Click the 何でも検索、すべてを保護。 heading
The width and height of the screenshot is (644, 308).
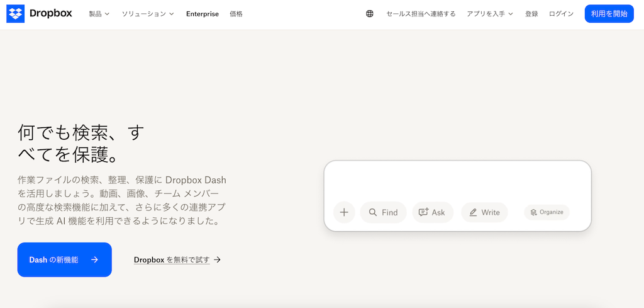81,144
